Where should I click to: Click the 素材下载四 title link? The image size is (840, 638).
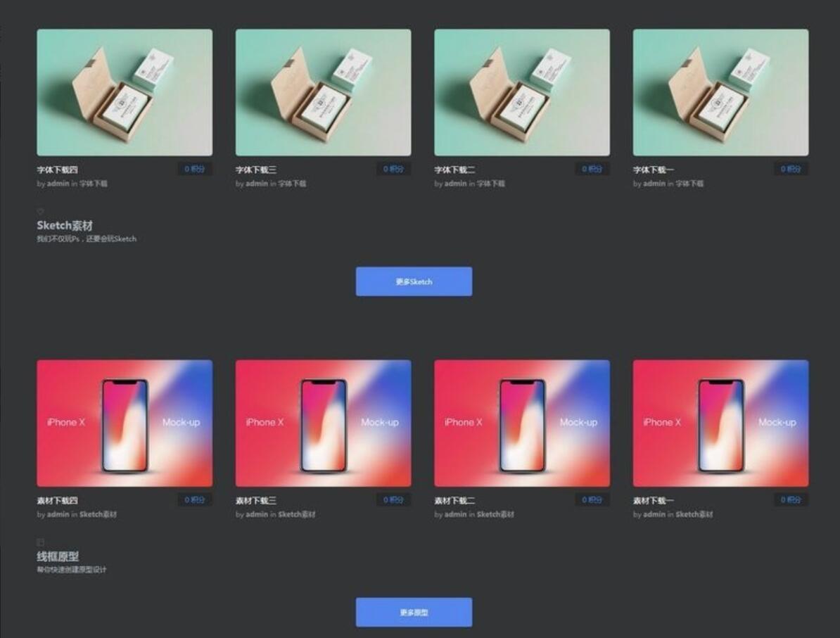tap(57, 501)
